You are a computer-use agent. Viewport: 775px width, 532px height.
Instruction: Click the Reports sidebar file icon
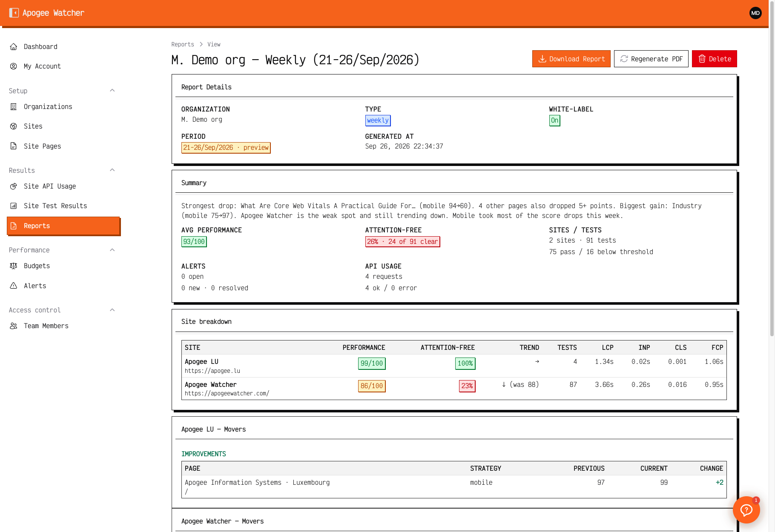pos(14,226)
